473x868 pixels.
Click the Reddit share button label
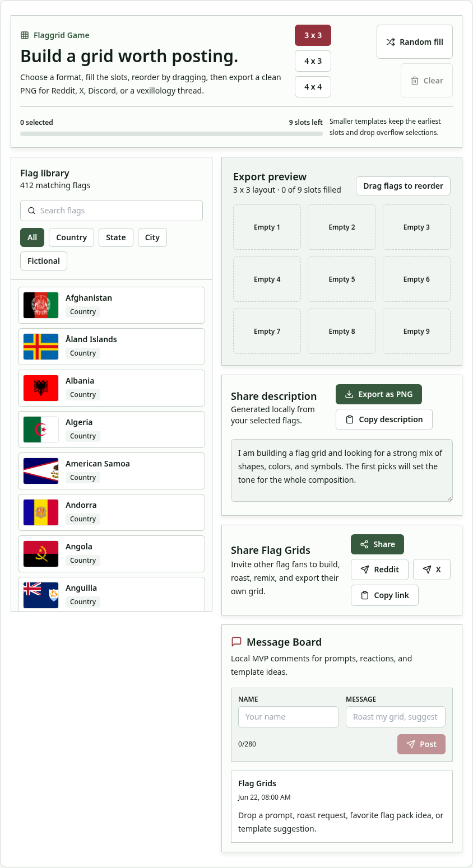point(387,570)
